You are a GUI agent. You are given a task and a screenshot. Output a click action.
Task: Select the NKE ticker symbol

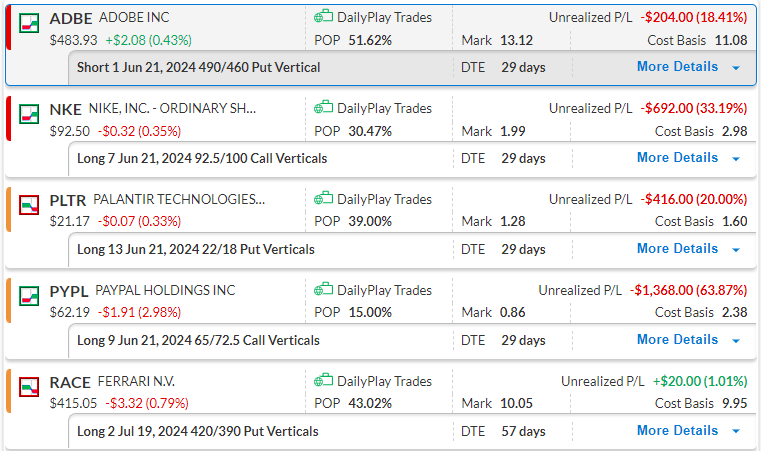66,110
